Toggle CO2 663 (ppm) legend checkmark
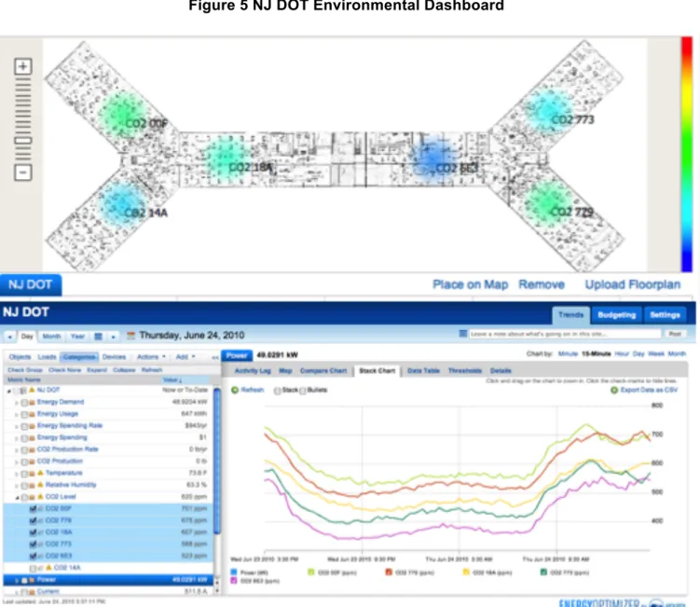This screenshot has width=700, height=607. pyautogui.click(x=234, y=581)
